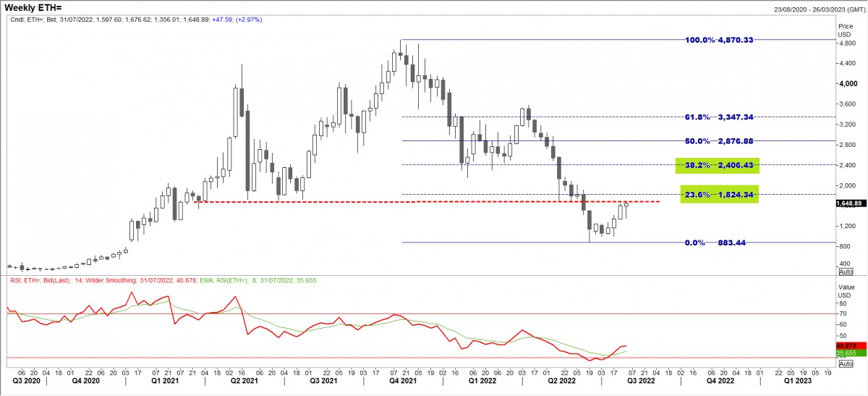868x396 pixels.
Task: Click the Auto scale button on price axis
Action: pyautogui.click(x=845, y=271)
